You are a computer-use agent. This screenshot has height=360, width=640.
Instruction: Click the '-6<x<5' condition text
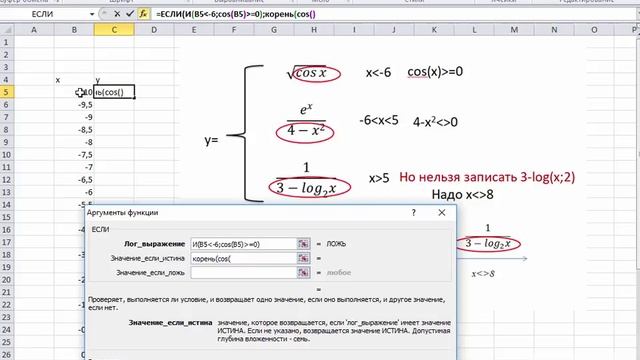(x=379, y=120)
